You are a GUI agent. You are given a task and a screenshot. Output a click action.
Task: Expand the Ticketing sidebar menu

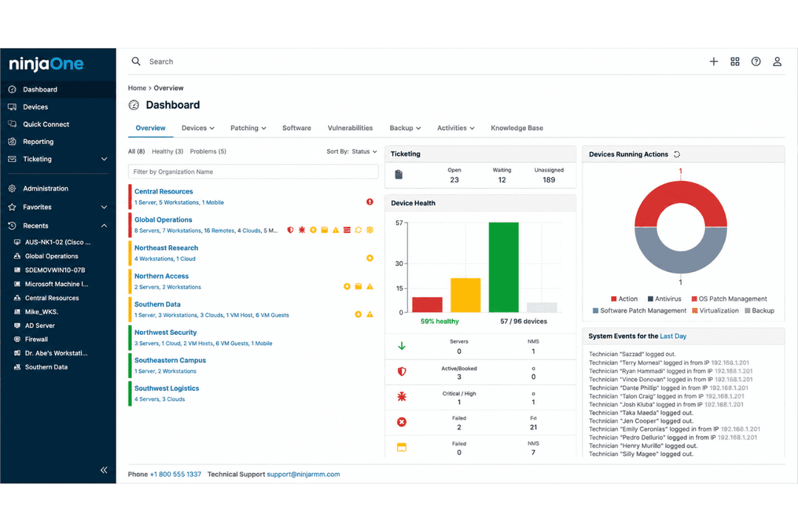[x=104, y=160]
